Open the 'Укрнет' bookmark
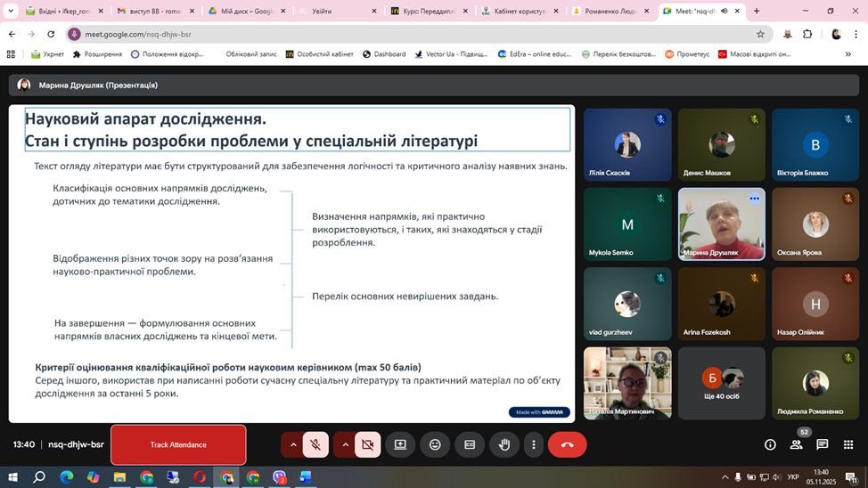Viewport: 868px width, 488px height. [47, 54]
